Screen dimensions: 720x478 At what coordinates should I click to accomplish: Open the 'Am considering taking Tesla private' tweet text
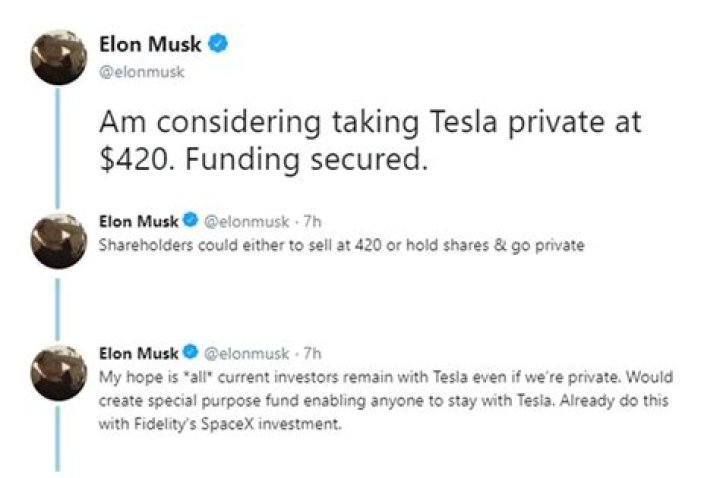368,140
